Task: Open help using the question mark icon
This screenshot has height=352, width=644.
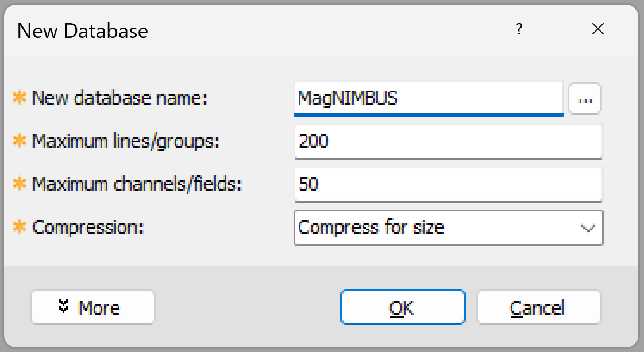Action: (x=519, y=29)
